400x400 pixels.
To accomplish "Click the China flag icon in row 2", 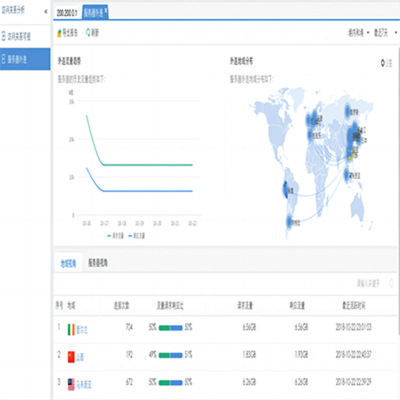I will pyautogui.click(x=71, y=357).
